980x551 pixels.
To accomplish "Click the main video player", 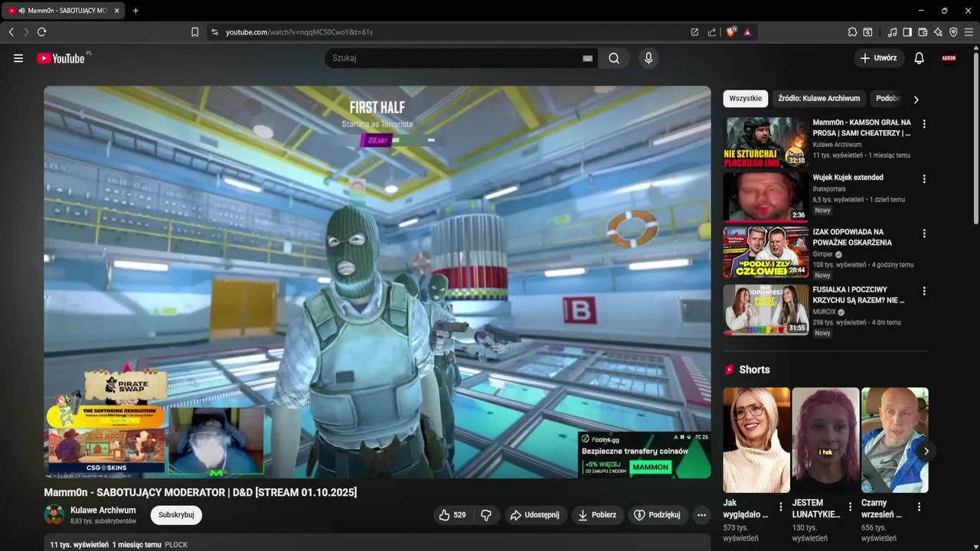I will coord(377,282).
